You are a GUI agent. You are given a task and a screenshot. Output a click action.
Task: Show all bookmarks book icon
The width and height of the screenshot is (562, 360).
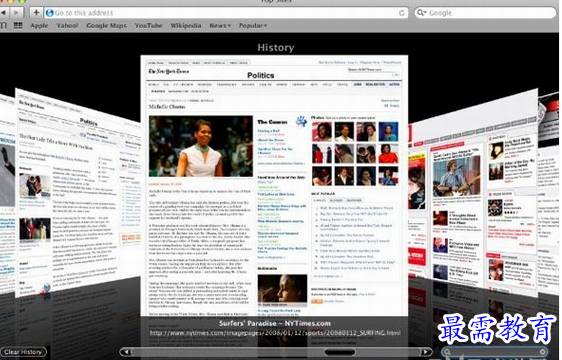[x=4, y=25]
